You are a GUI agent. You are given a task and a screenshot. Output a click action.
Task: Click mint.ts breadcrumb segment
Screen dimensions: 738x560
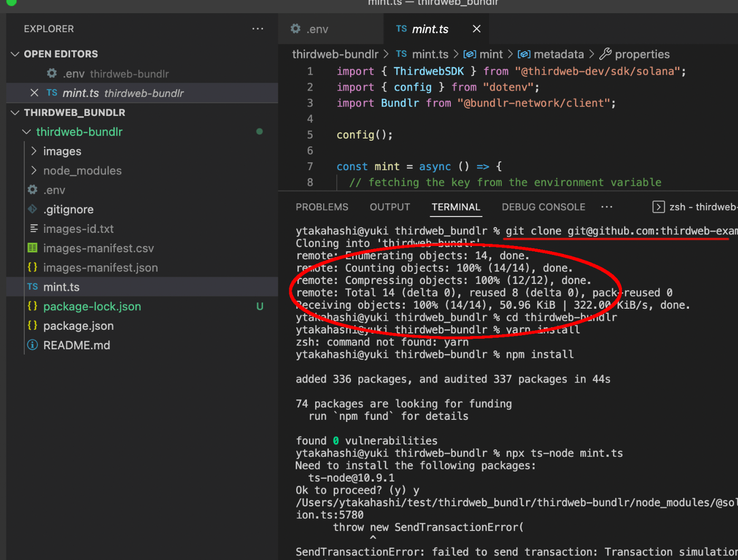[430, 54]
